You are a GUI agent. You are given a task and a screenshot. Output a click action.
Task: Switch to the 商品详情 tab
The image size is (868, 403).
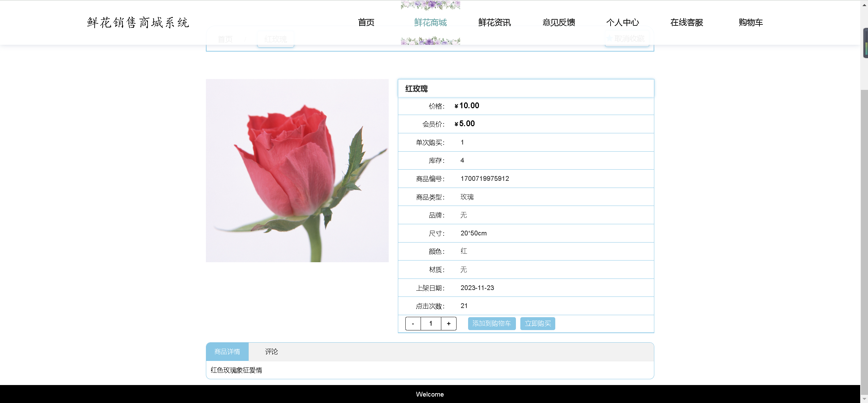tap(227, 352)
